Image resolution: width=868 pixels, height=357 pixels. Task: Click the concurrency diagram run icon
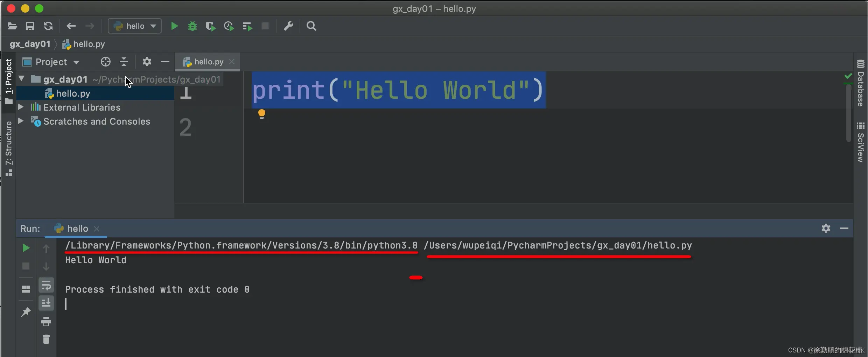(x=247, y=26)
